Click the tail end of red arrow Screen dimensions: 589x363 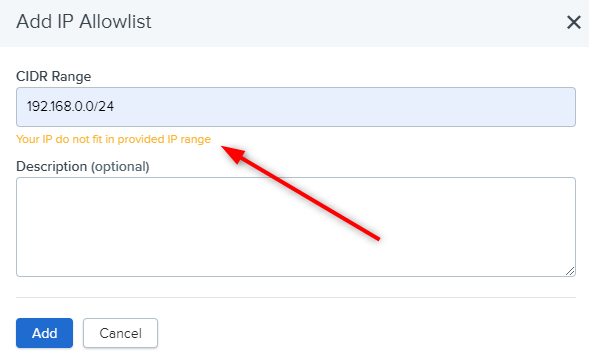pyautogui.click(x=378, y=237)
